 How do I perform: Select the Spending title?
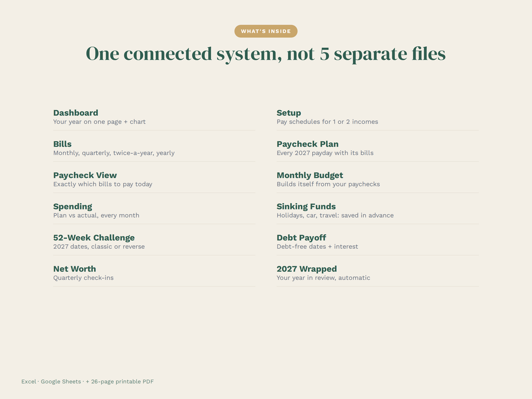click(x=73, y=206)
